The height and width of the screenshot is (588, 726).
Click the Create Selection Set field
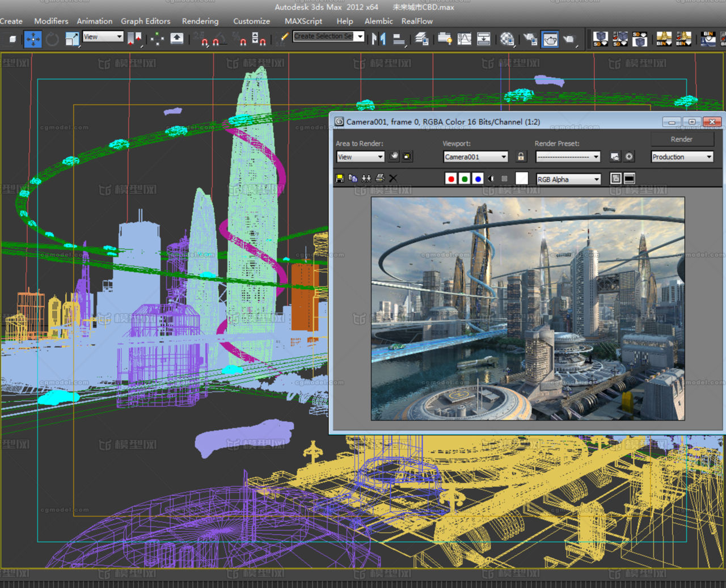[323, 36]
